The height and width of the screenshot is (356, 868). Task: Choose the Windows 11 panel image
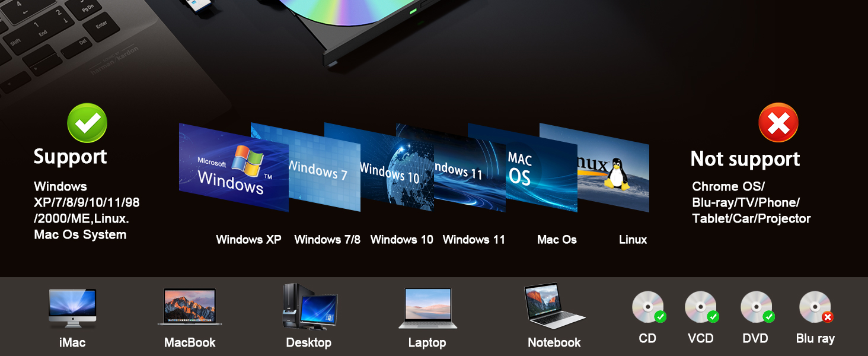coord(468,172)
